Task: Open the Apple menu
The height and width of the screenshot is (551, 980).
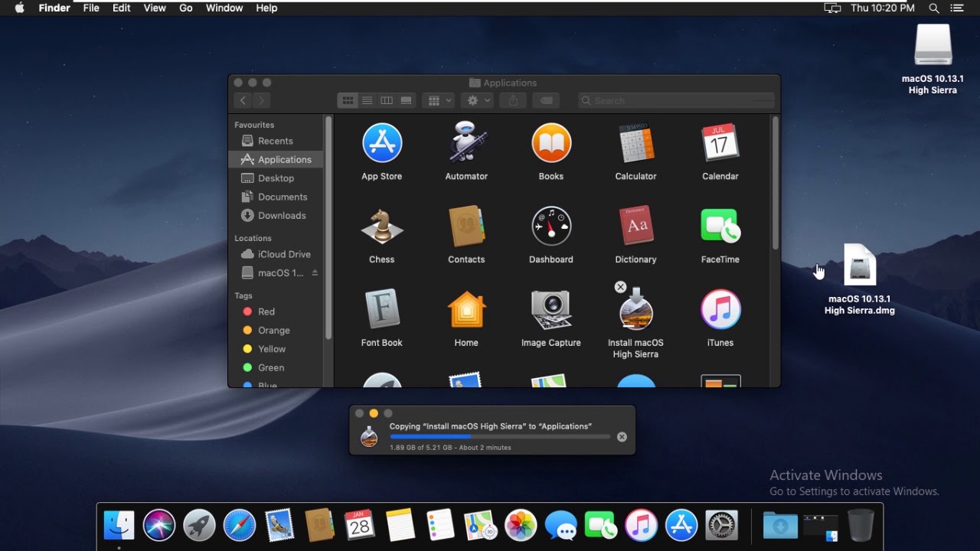Action: click(19, 8)
